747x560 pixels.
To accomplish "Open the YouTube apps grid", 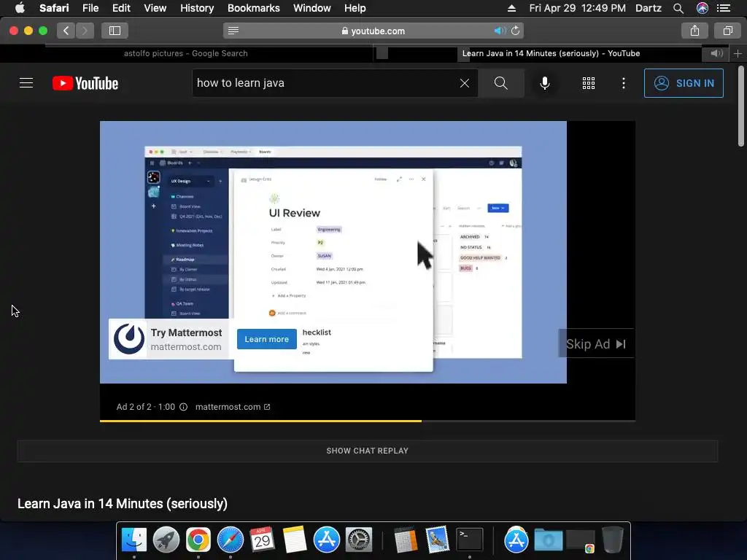I will coord(589,83).
